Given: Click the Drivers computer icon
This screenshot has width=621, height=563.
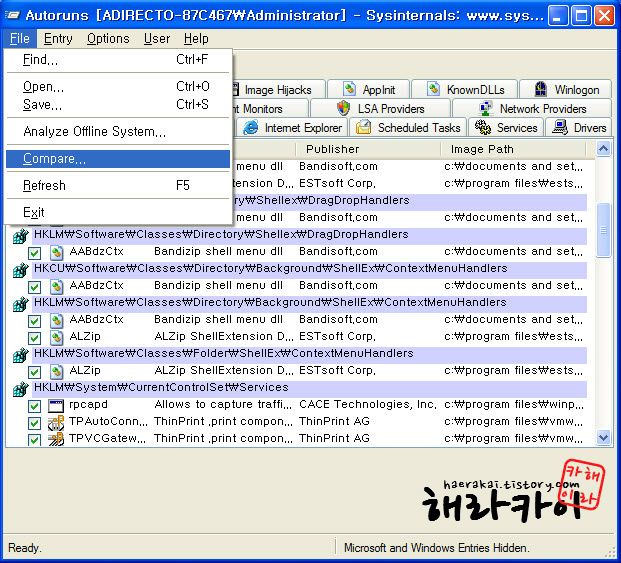Looking at the screenshot, I should [560, 127].
